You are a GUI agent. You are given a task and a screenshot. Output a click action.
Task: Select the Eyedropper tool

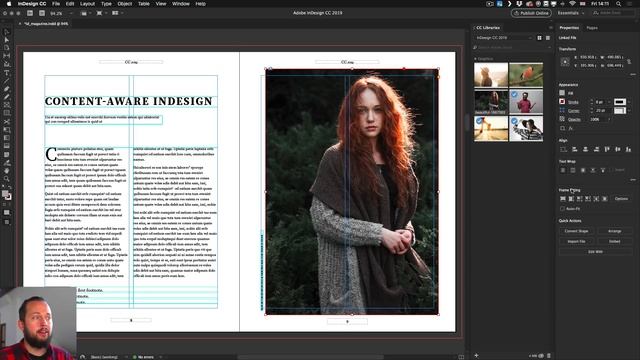pyautogui.click(x=7, y=162)
